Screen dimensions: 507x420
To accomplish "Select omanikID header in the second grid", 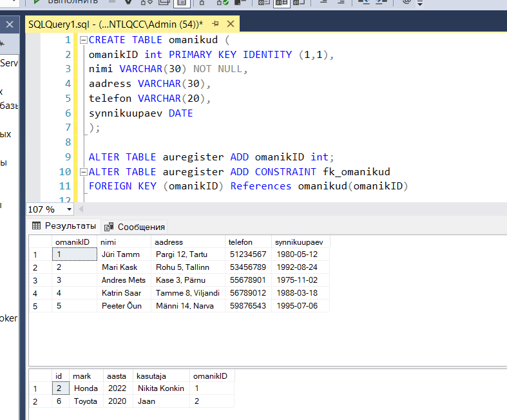I will click(x=212, y=376).
